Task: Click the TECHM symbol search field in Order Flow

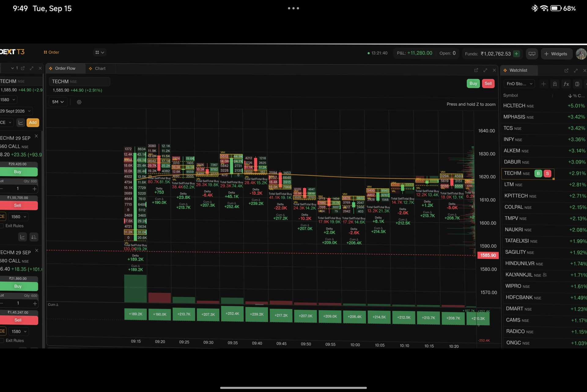Action: pyautogui.click(x=79, y=82)
